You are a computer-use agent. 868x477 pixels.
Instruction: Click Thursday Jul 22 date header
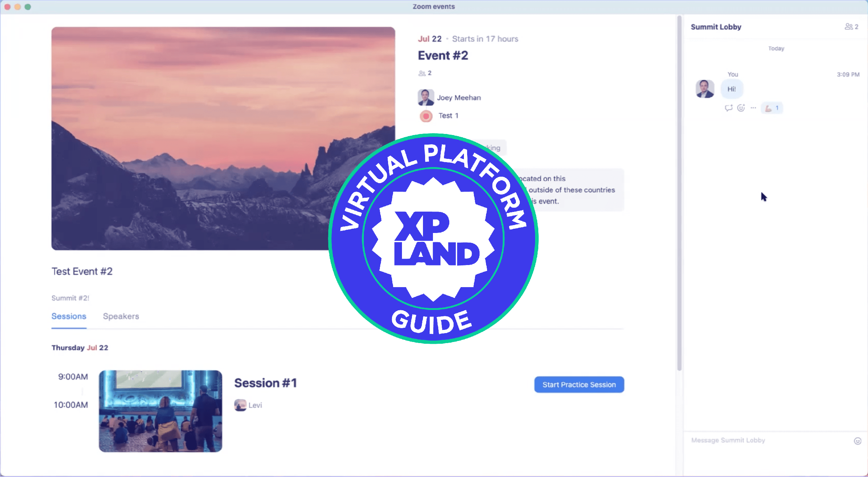[80, 348]
